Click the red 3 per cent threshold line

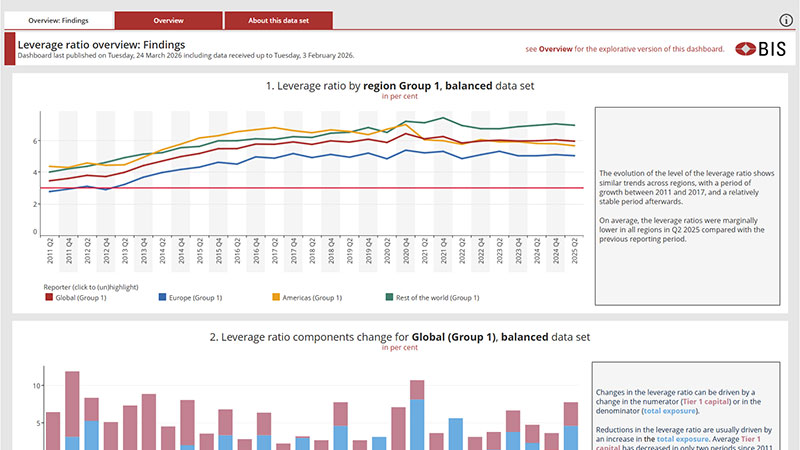click(x=312, y=188)
